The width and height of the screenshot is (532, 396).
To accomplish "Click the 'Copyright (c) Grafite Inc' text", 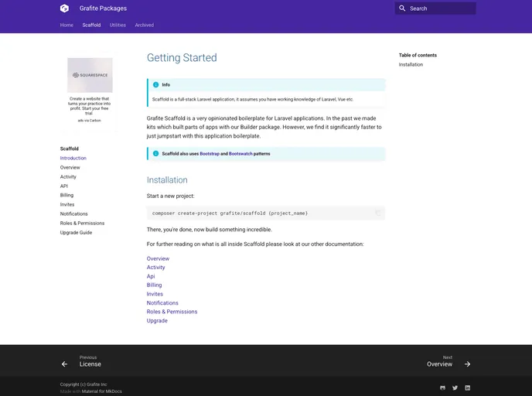I will pyautogui.click(x=84, y=384).
